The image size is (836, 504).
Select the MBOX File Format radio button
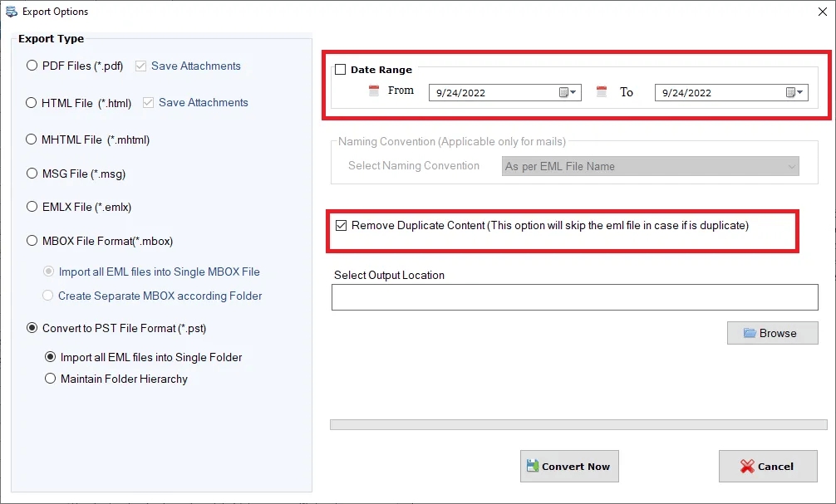pos(31,241)
